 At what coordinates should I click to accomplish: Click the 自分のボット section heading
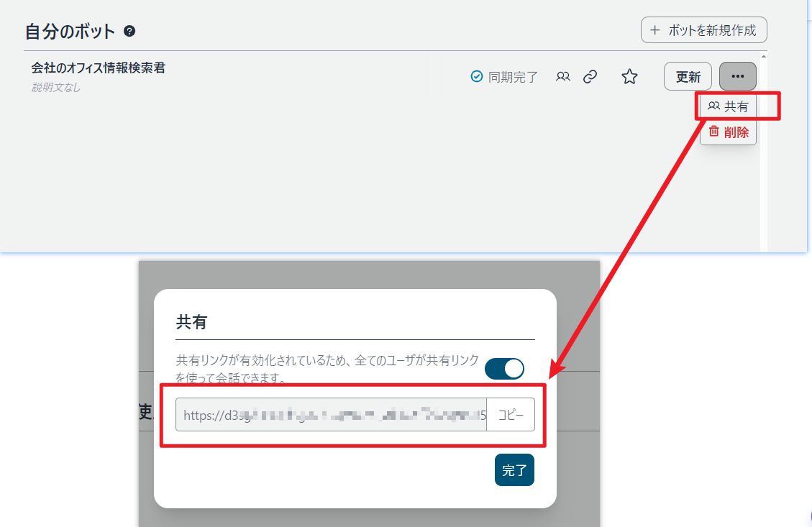(70, 31)
